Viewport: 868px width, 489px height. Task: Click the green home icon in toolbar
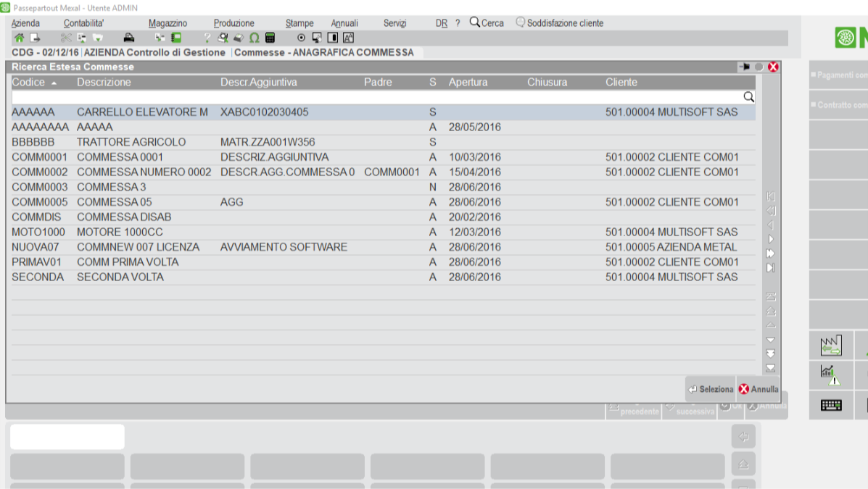[19, 38]
